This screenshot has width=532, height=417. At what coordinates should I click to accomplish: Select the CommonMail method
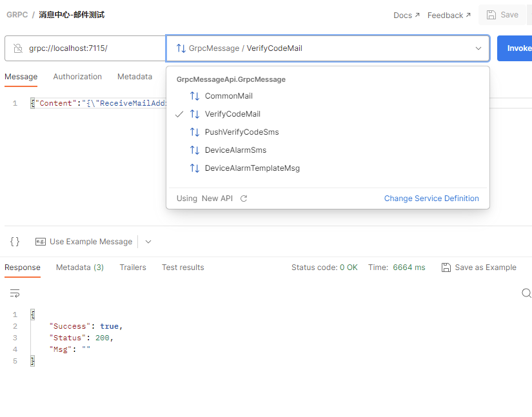(228, 96)
